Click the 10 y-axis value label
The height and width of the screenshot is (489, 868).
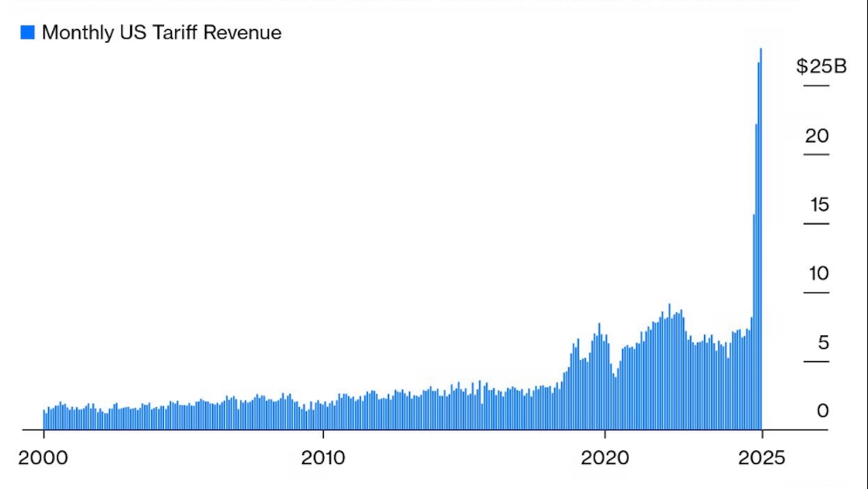pyautogui.click(x=818, y=274)
